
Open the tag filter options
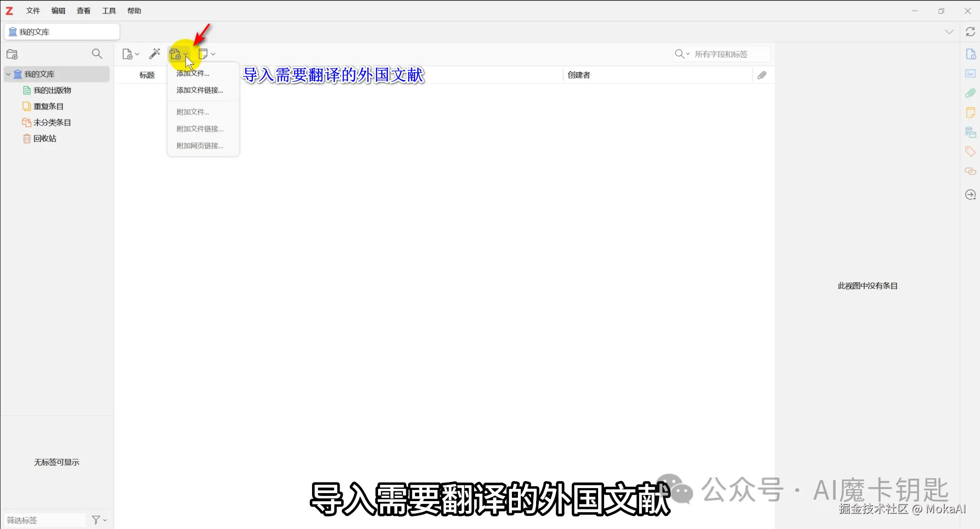point(98,519)
